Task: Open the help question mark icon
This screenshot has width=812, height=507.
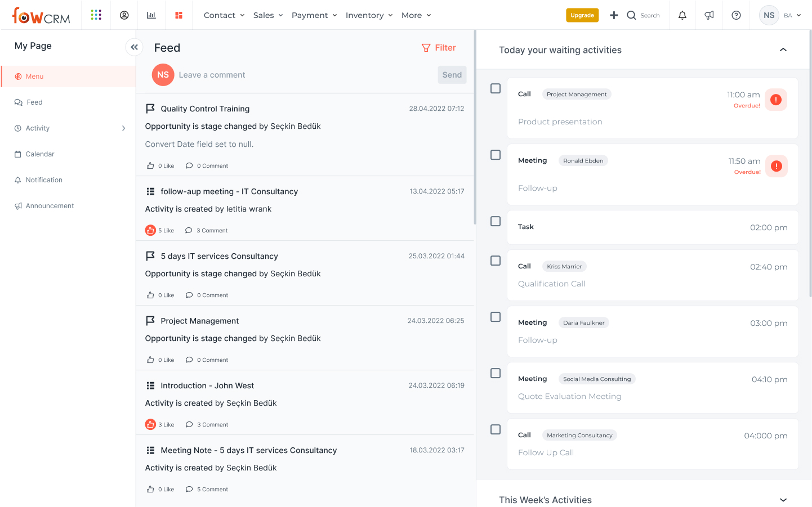Action: pyautogui.click(x=736, y=15)
